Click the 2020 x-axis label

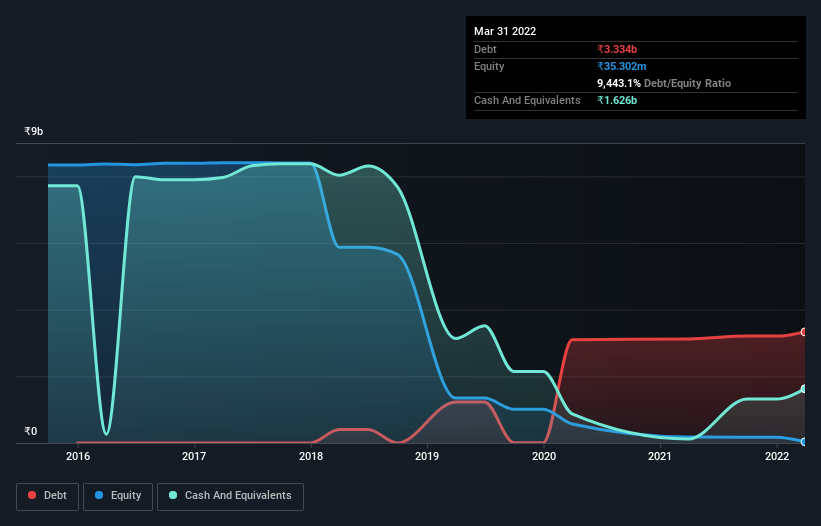pyautogui.click(x=544, y=456)
